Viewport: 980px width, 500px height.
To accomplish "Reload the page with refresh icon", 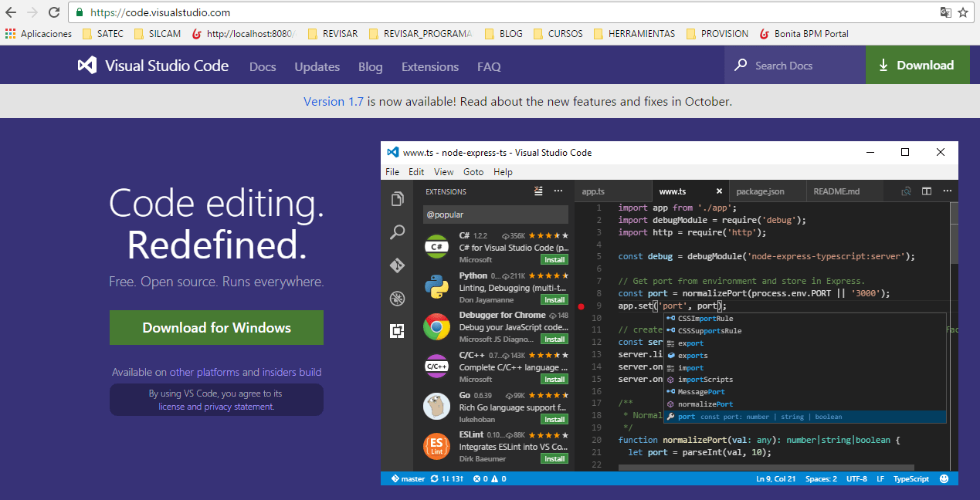I will (54, 12).
